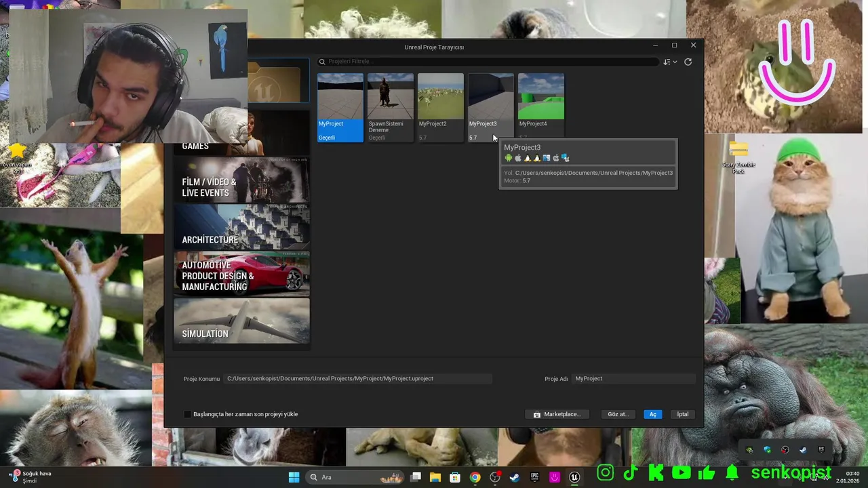
Task: Focus the Projeleri Filtrele search box
Action: click(488, 62)
